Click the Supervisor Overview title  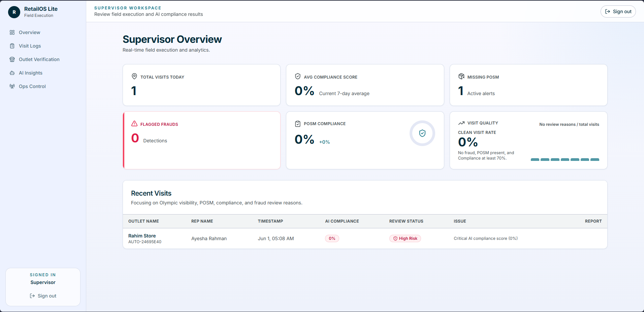(172, 39)
